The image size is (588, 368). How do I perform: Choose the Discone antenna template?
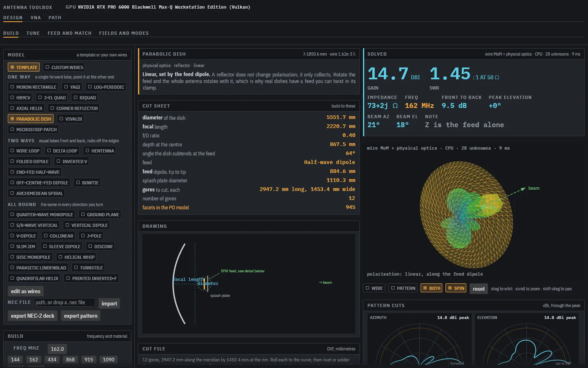point(100,246)
